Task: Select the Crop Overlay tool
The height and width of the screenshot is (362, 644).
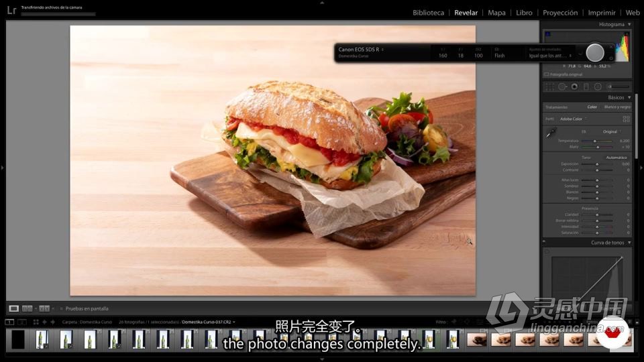Action: pos(549,86)
